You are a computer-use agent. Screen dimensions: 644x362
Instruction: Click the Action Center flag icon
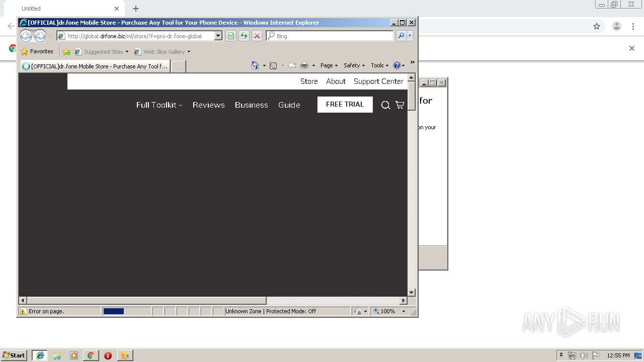pos(596,355)
